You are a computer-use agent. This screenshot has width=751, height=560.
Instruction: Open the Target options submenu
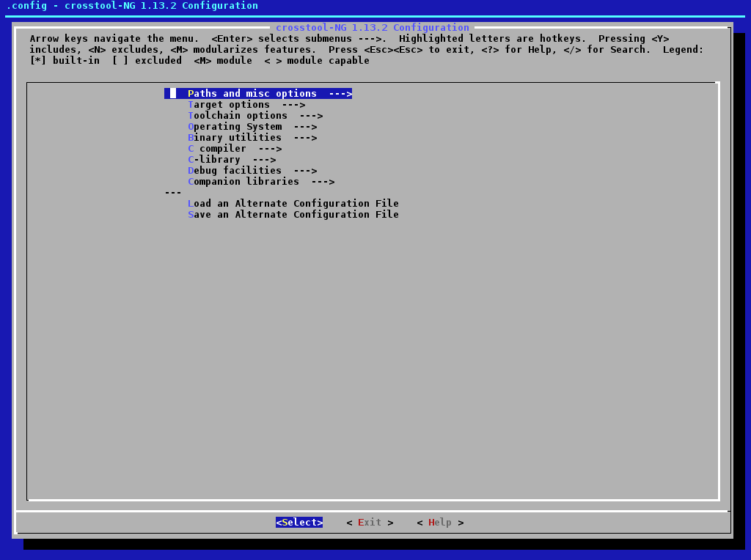click(246, 104)
